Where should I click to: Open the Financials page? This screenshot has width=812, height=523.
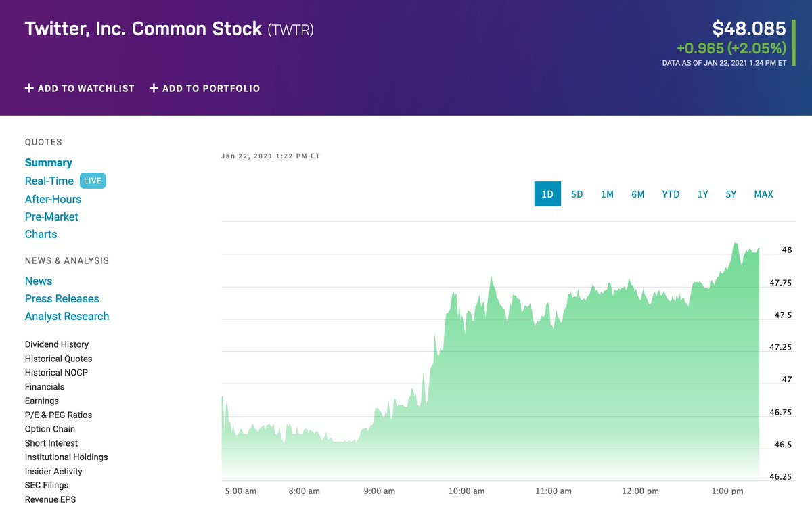(45, 387)
